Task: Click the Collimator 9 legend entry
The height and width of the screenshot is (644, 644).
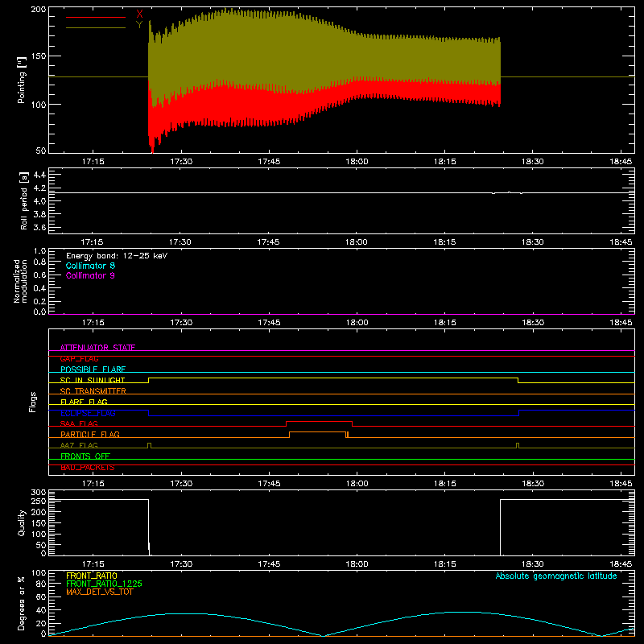Action: coord(90,275)
